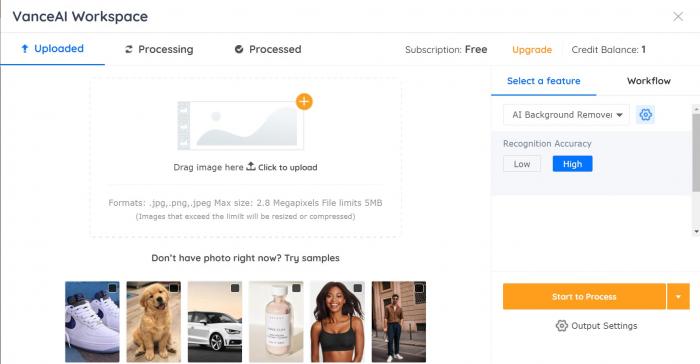
Task: Set Recognition Accuracy to Low
Action: click(x=522, y=164)
